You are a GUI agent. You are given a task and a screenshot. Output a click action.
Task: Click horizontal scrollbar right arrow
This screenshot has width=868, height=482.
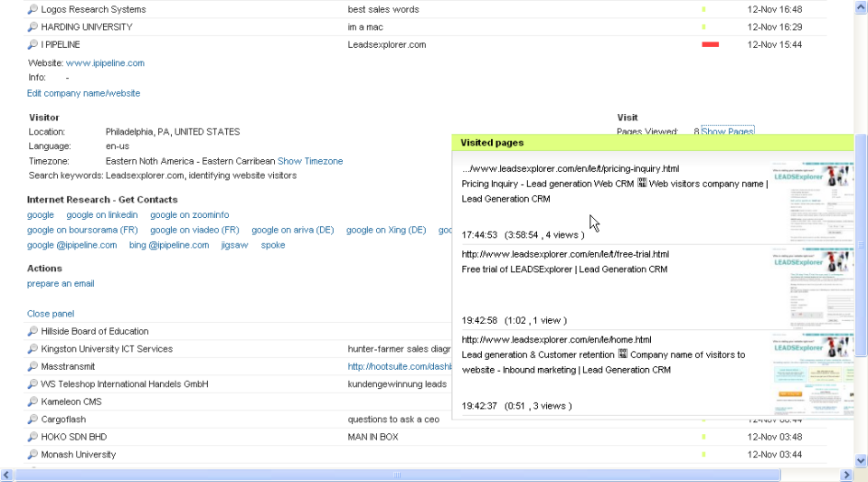846,475
